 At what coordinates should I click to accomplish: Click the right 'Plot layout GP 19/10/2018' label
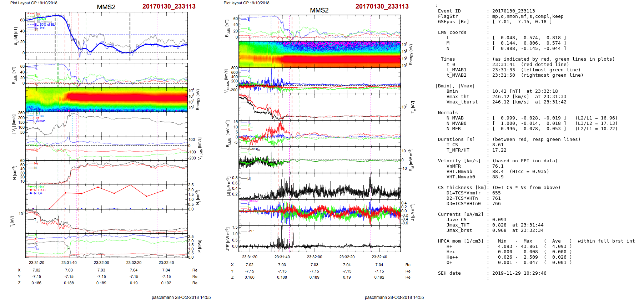point(246,3)
